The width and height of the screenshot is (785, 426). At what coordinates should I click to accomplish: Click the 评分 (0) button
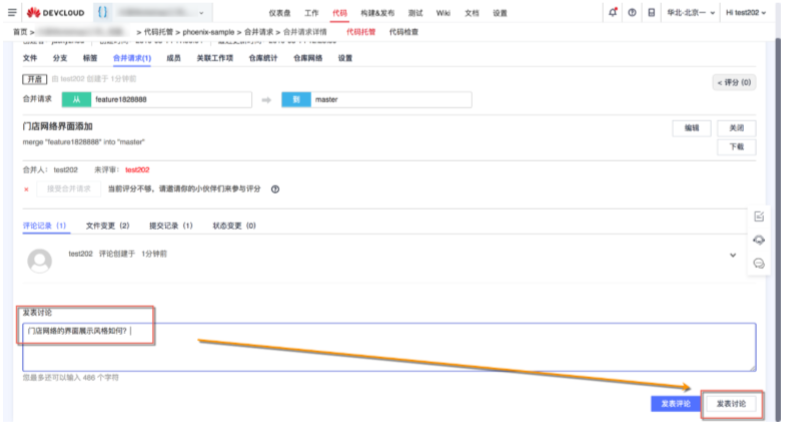click(x=734, y=82)
